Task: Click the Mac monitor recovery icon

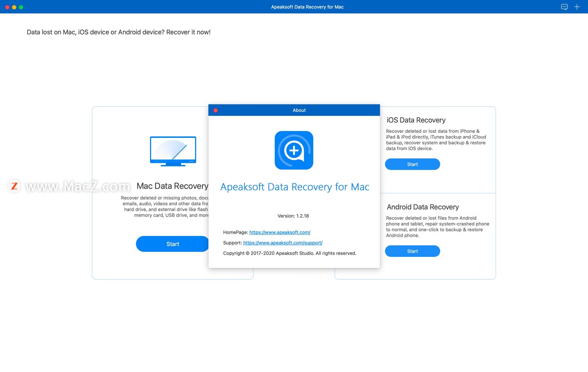Action: 173,151
